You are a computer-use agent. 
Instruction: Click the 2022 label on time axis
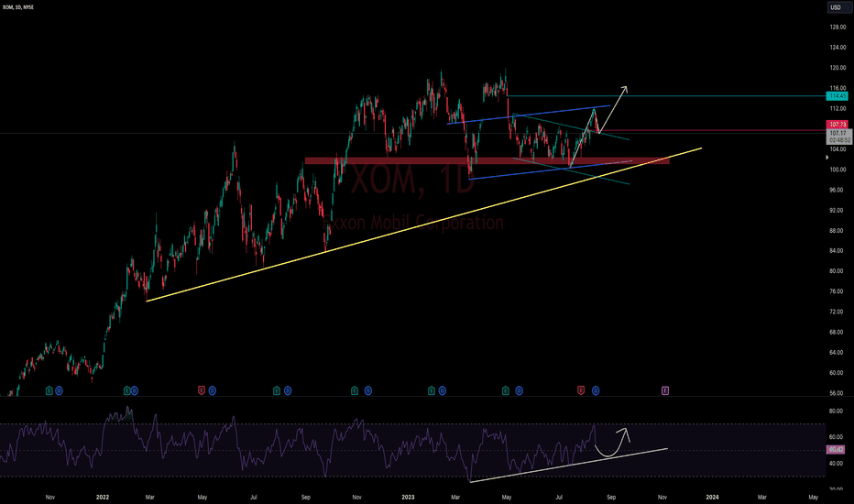(103, 497)
